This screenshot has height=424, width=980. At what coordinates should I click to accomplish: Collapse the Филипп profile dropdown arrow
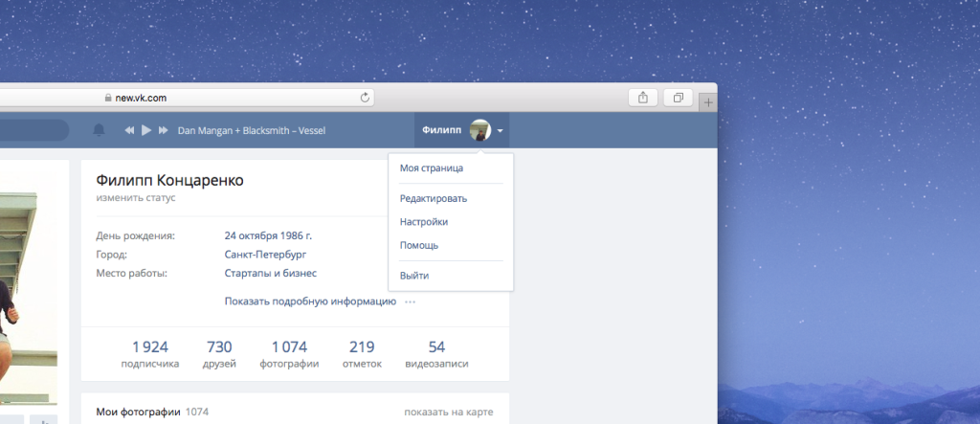click(500, 131)
